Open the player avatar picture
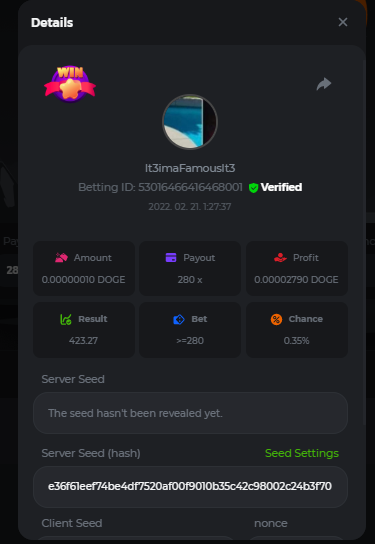This screenshot has height=544, width=375. click(190, 122)
